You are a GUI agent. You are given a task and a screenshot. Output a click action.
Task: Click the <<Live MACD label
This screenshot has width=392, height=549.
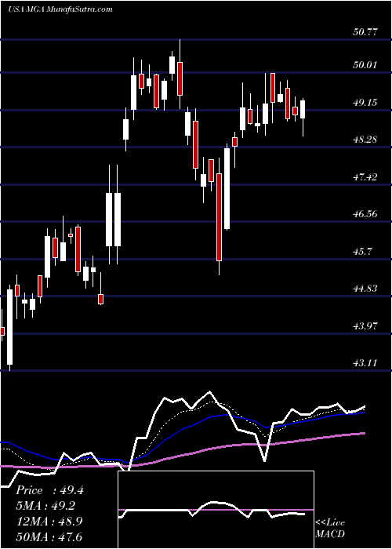pyautogui.click(x=330, y=529)
